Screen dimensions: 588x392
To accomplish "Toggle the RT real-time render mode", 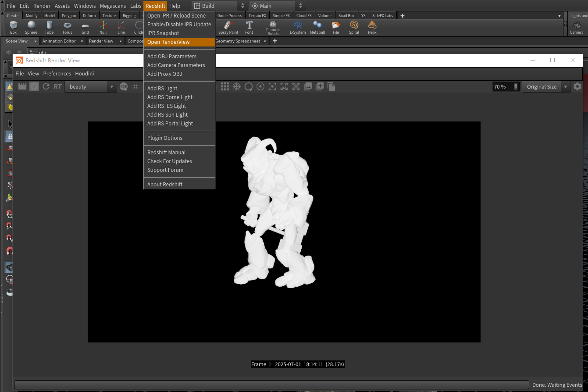I will tap(57, 87).
